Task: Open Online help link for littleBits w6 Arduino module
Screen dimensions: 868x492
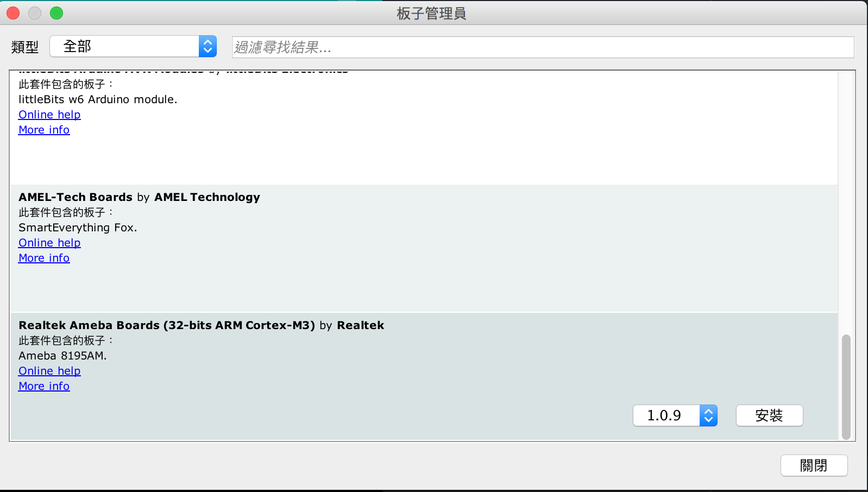Action: (x=49, y=115)
